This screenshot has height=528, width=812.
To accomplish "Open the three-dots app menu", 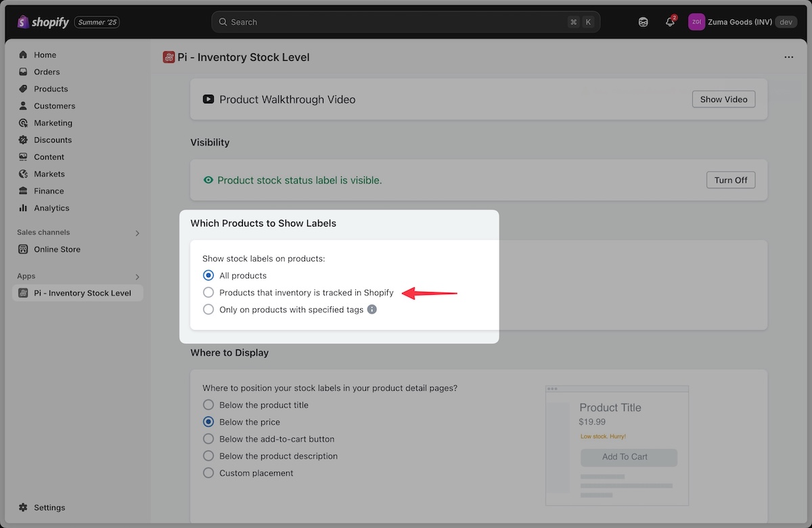I will [789, 57].
